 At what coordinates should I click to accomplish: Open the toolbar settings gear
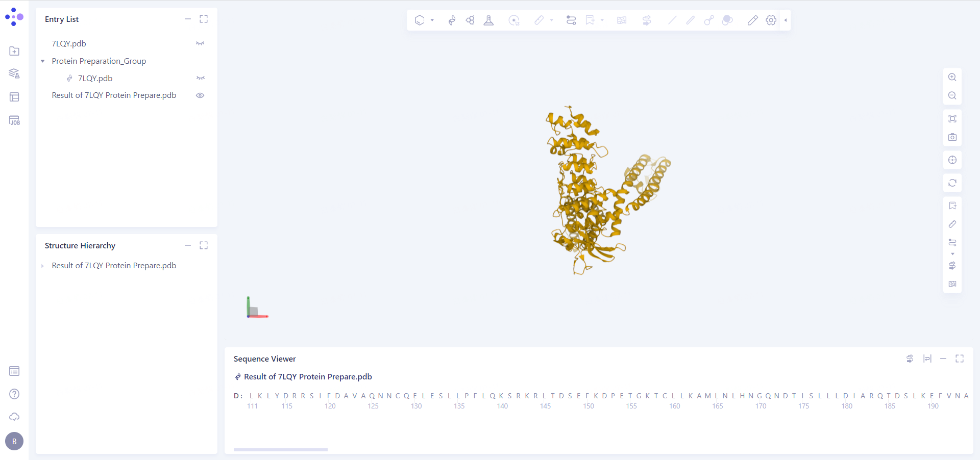click(771, 20)
